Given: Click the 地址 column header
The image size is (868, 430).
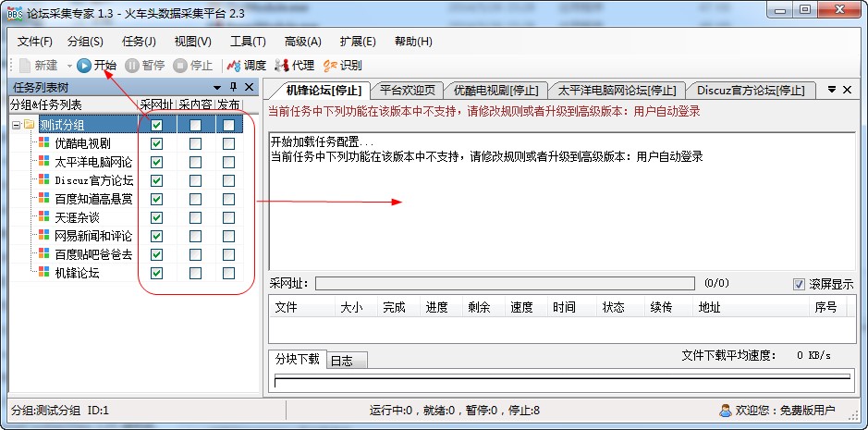Looking at the screenshot, I should point(751,307).
